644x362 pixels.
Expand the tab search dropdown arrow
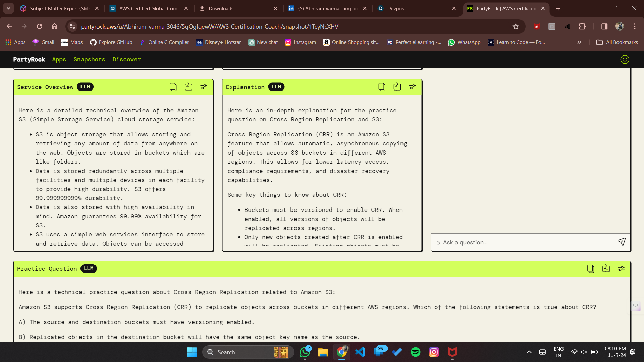(x=8, y=8)
